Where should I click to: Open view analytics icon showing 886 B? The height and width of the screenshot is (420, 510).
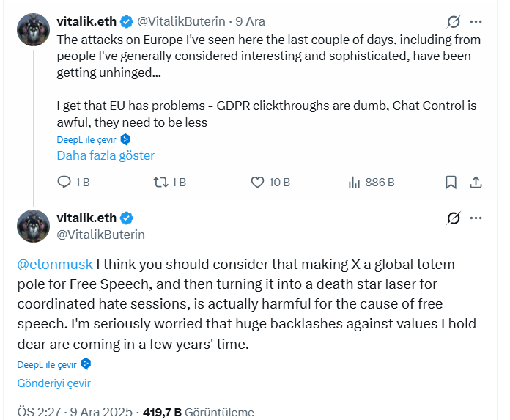354,182
